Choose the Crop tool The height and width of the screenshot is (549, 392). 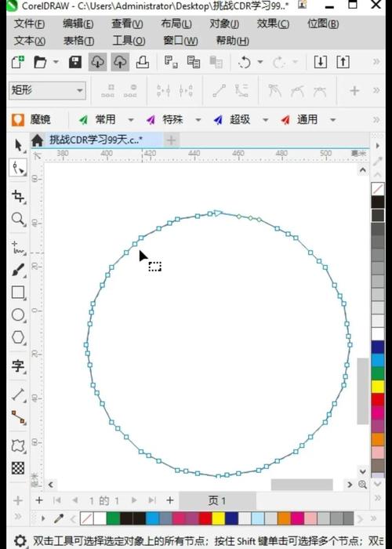[18, 196]
